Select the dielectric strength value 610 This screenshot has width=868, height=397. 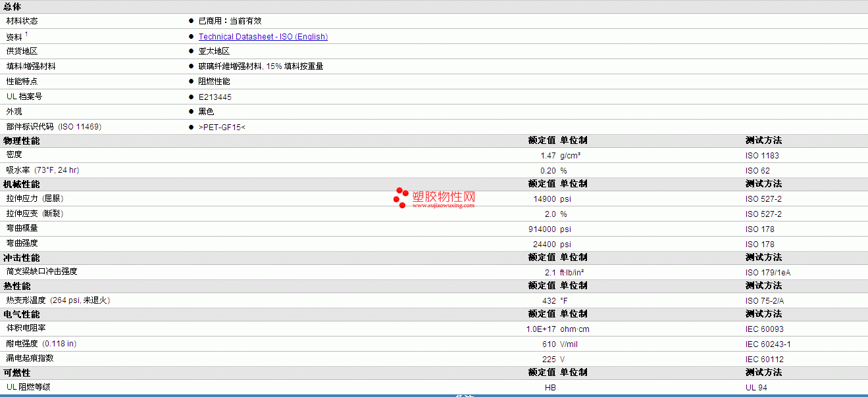point(549,344)
